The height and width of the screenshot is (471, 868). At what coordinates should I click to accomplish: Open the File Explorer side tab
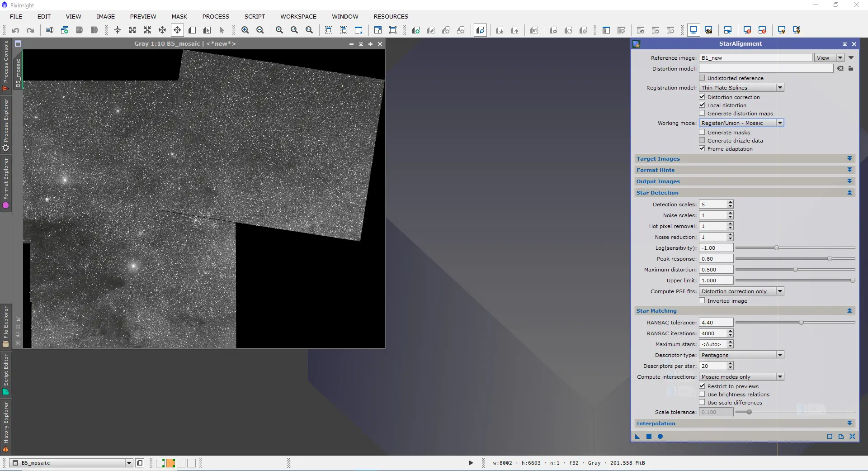click(x=6, y=326)
